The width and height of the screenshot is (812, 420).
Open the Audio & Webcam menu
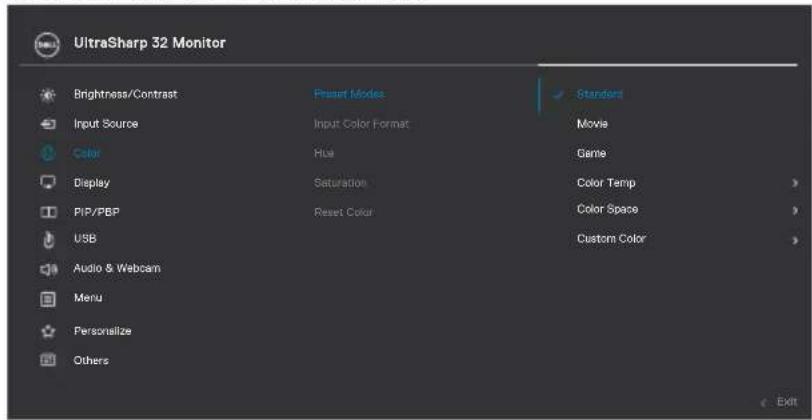click(117, 268)
